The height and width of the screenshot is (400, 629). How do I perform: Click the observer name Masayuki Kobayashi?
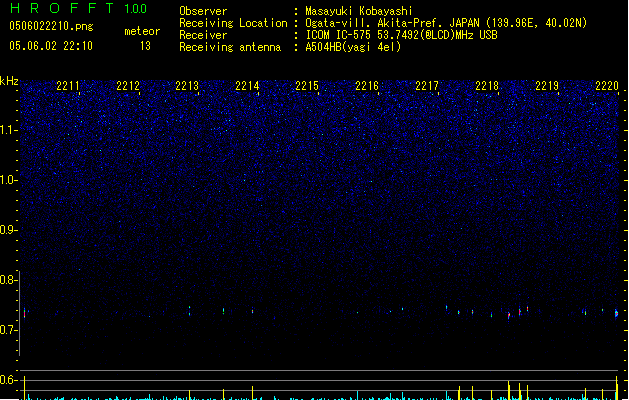click(x=359, y=11)
